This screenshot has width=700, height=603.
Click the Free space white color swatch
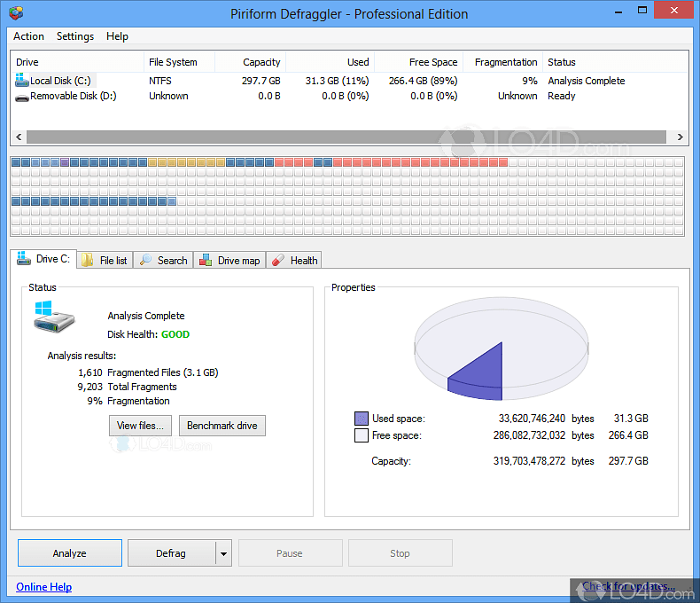(362, 435)
